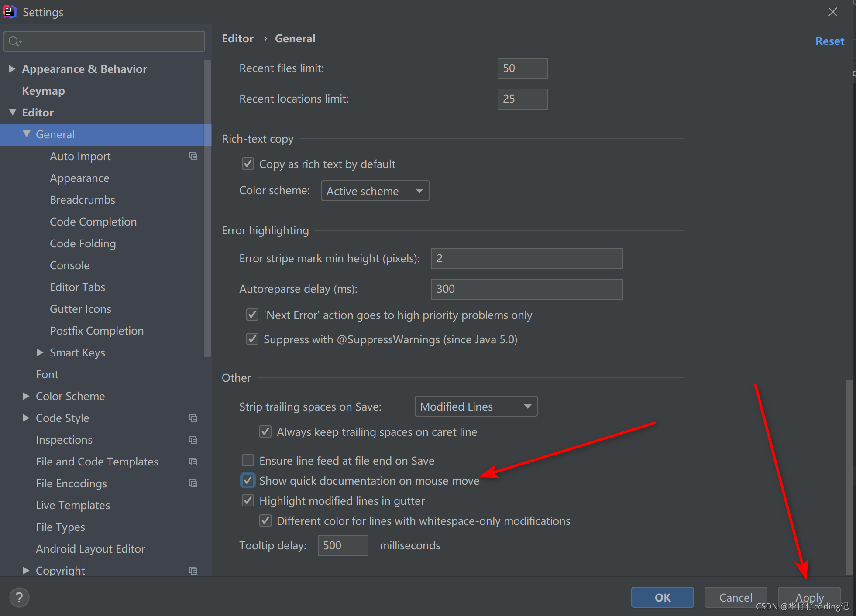
Task: Open Android Layout Editor settings
Action: coord(90,549)
